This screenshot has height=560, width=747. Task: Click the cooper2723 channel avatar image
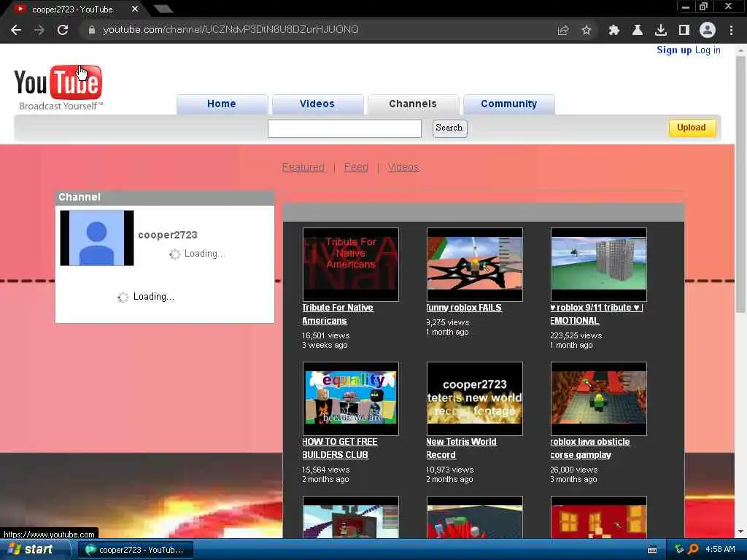click(97, 238)
